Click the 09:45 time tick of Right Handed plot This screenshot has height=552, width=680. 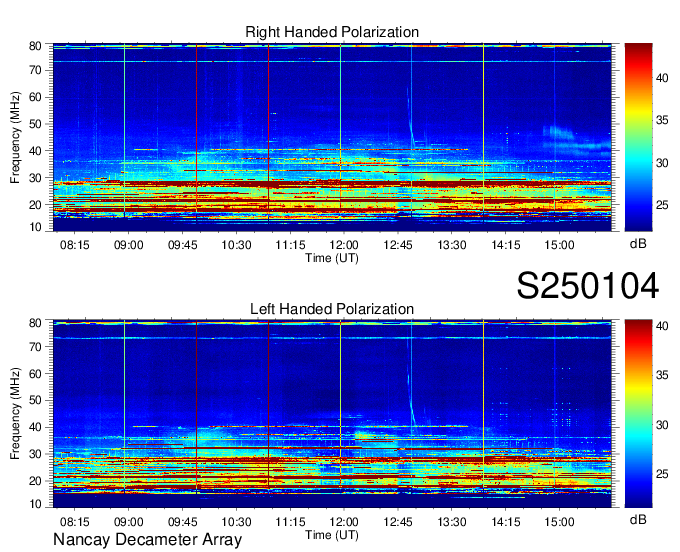(x=183, y=245)
